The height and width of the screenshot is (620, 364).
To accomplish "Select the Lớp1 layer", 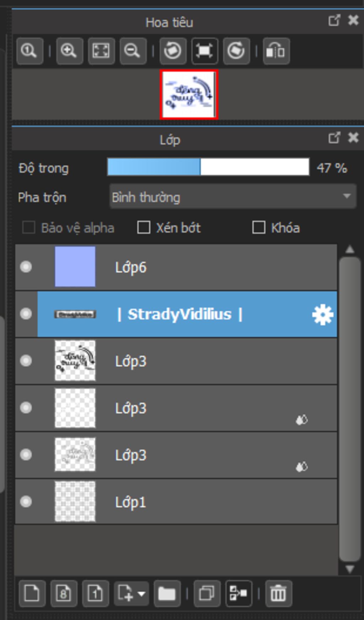I will [x=213, y=502].
